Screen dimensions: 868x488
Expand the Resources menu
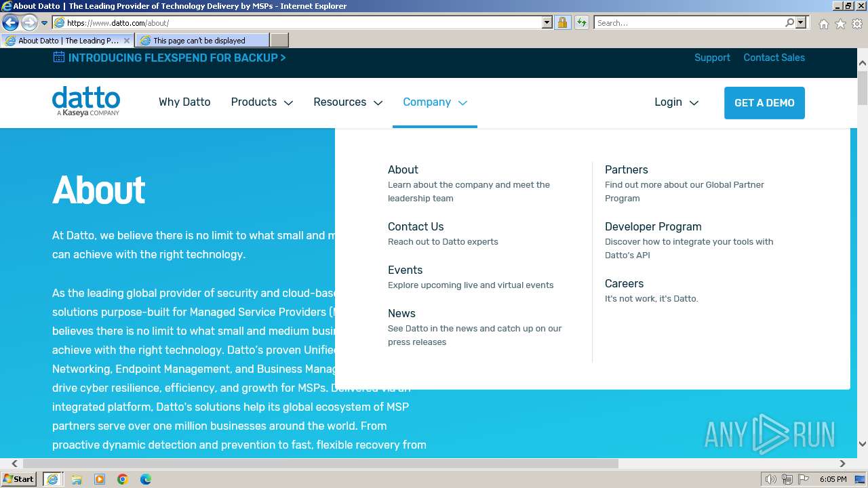click(x=348, y=102)
